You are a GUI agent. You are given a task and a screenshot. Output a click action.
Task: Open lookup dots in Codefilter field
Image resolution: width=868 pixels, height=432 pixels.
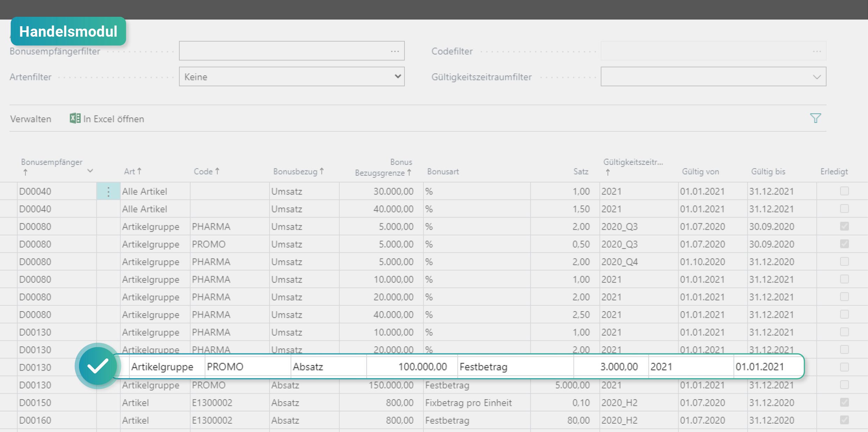point(817,51)
